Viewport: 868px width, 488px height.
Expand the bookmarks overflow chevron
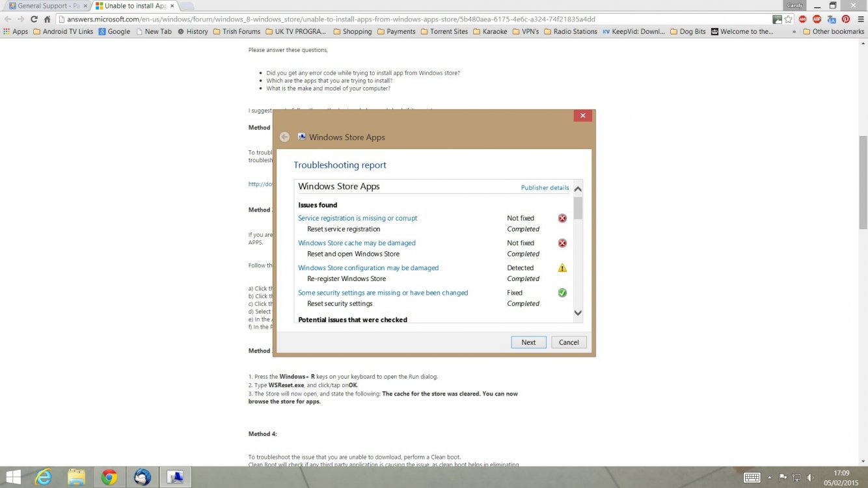pos(794,31)
